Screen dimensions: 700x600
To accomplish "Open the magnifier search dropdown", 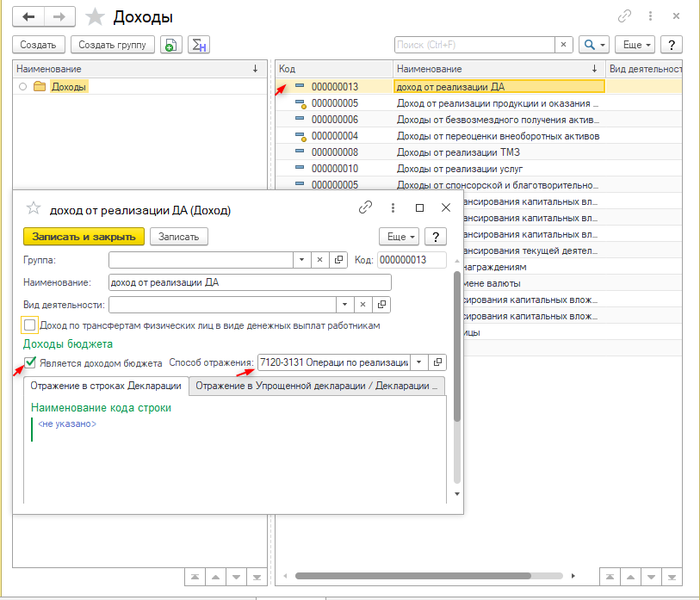I will 594,45.
